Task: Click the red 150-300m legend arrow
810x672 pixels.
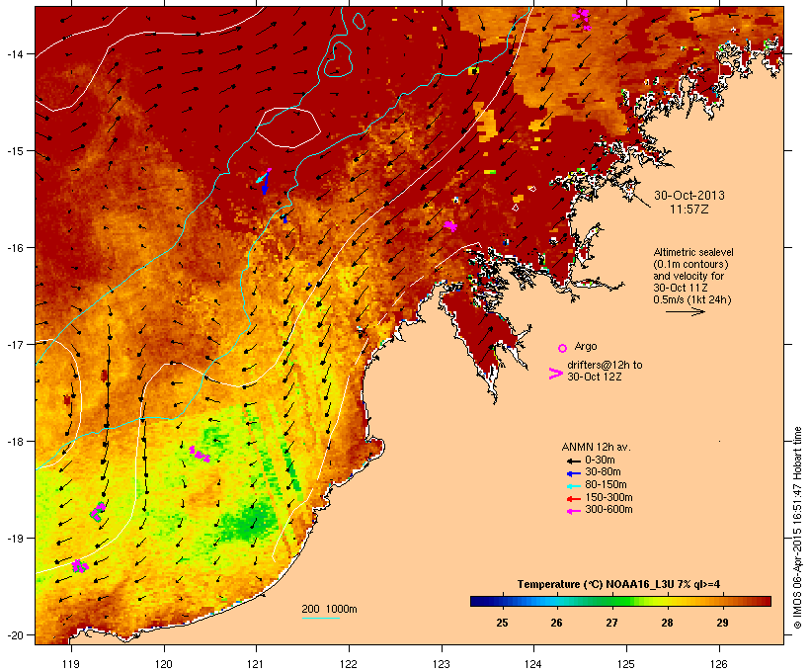Action: pyautogui.click(x=573, y=499)
